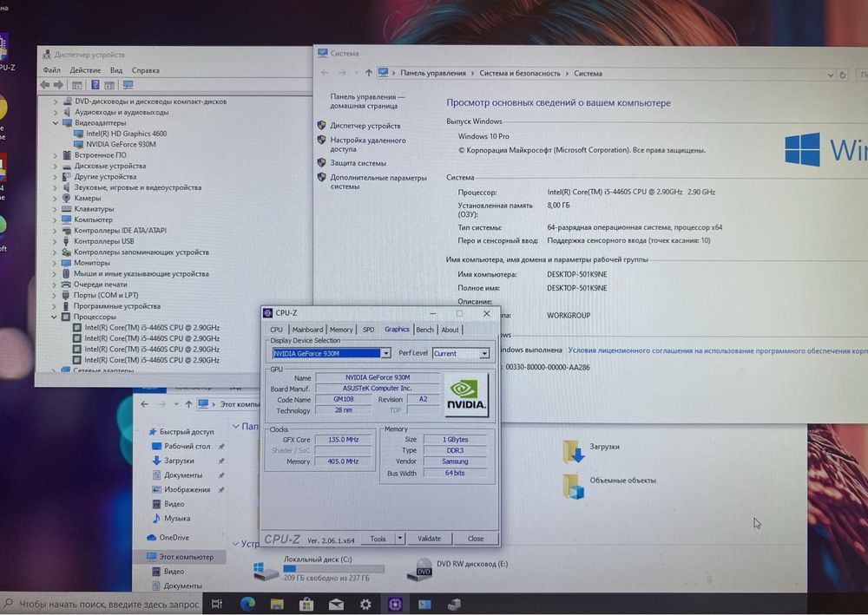
Task: Open address bar dropdown in System window
Action: tap(831, 75)
